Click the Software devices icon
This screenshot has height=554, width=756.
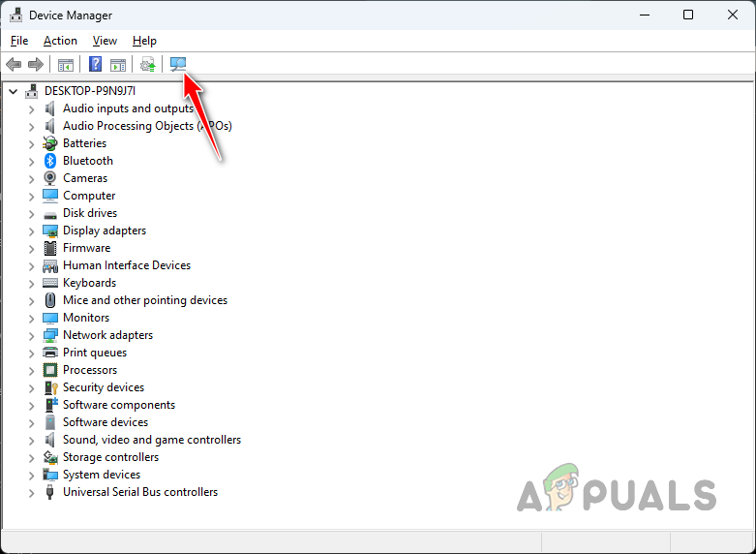(x=50, y=422)
